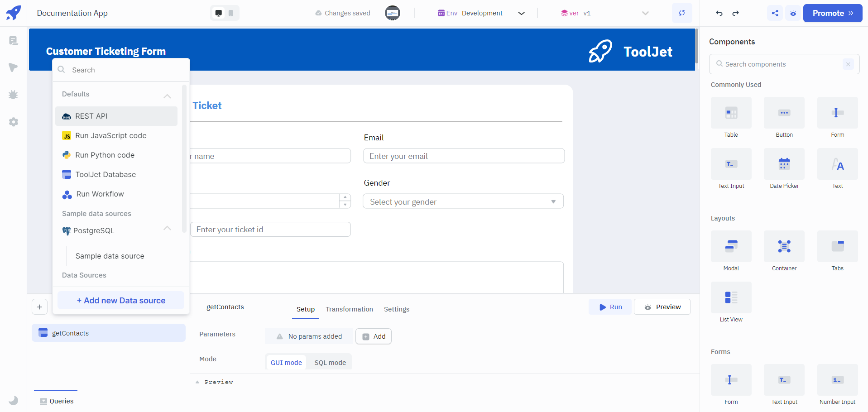Focus the data source Search field

point(121,70)
